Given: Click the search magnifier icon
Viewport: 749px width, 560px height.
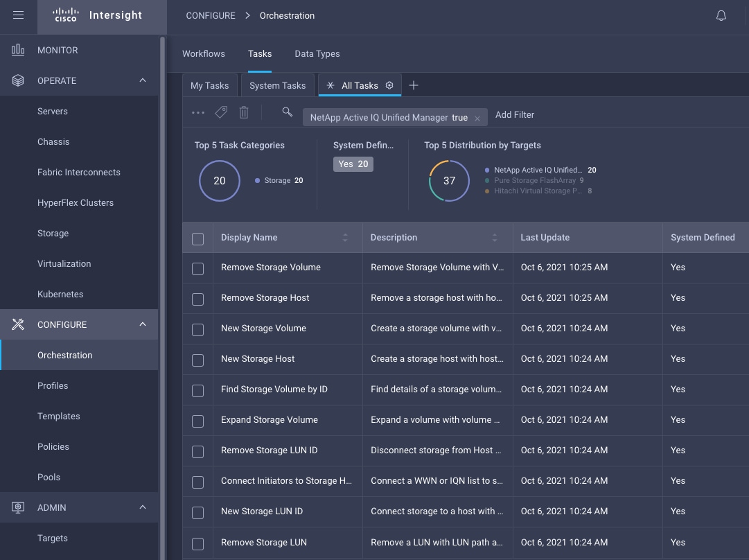Looking at the screenshot, I should pos(287,112).
